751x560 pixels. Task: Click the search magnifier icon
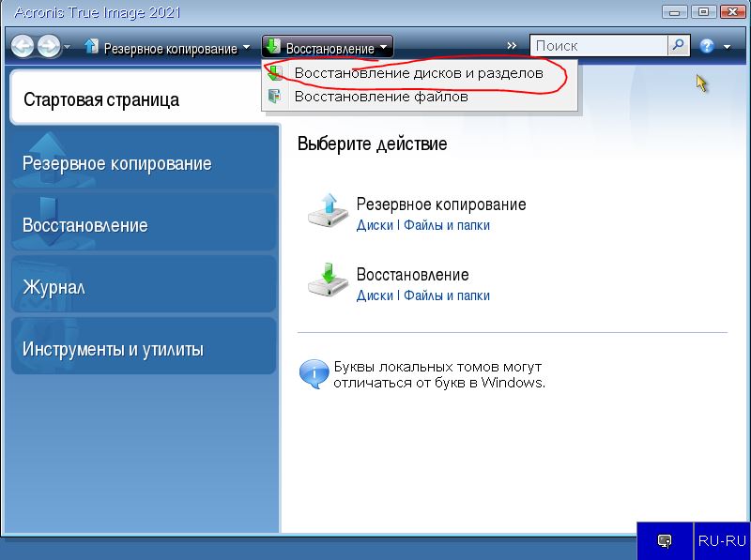(x=678, y=45)
